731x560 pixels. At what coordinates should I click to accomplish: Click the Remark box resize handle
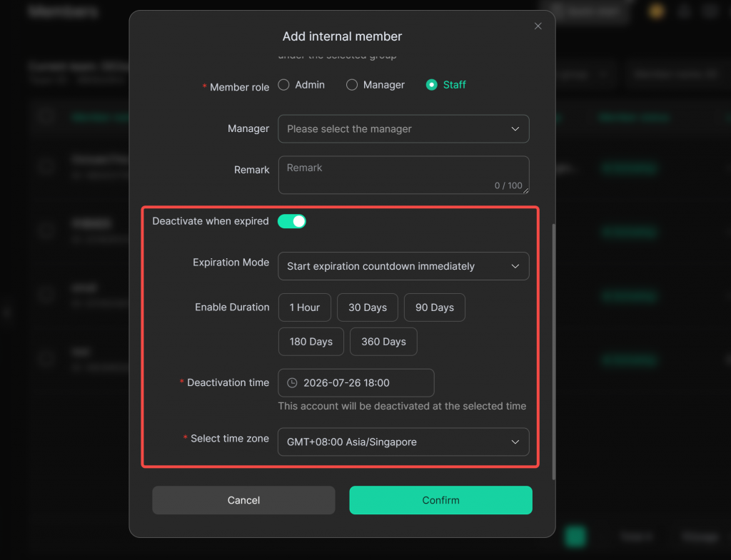[526, 190]
